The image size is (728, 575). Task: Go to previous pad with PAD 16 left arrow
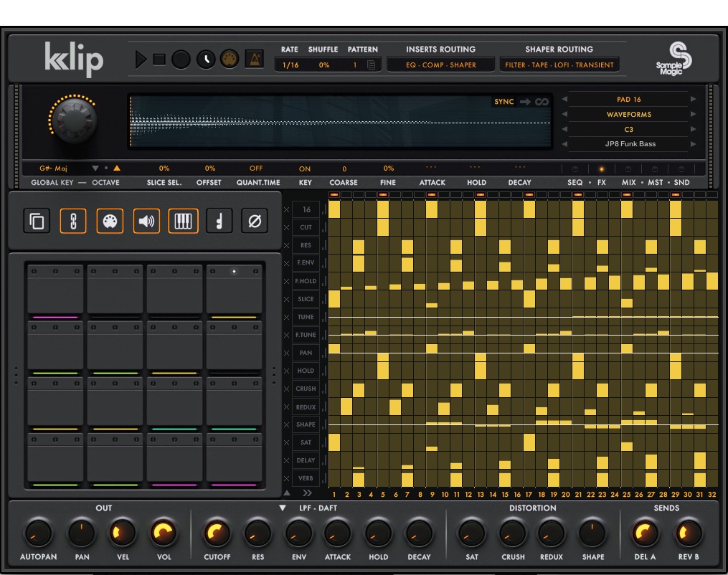tap(564, 99)
